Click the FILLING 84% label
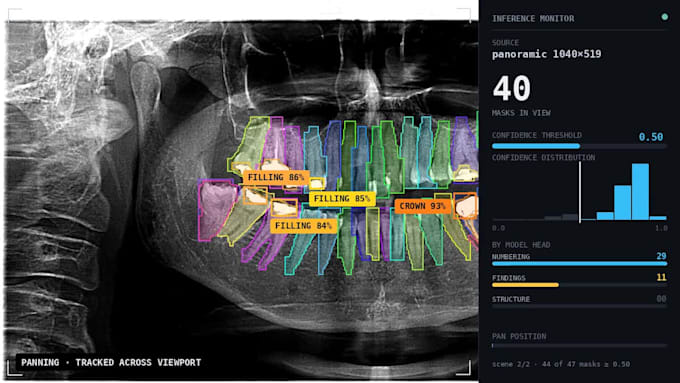The image size is (680, 383). coord(303,226)
